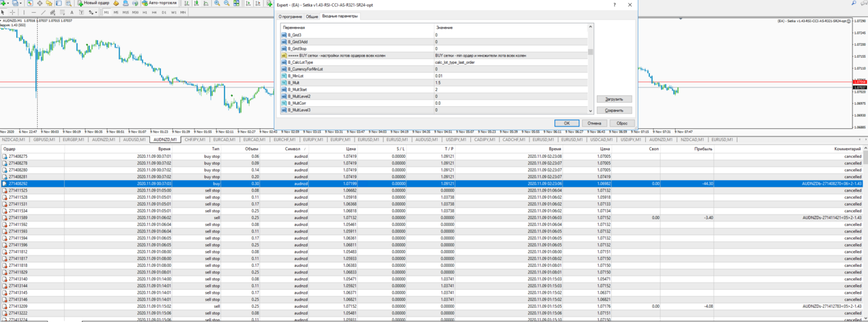The height and width of the screenshot is (322, 868).
Task: Select the B_MultStart parameter row
Action: tap(434, 89)
